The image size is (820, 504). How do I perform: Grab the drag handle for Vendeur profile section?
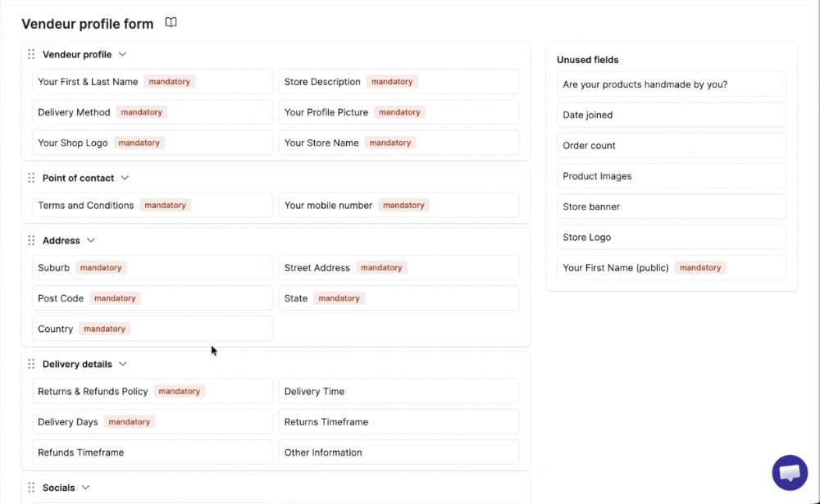point(31,54)
